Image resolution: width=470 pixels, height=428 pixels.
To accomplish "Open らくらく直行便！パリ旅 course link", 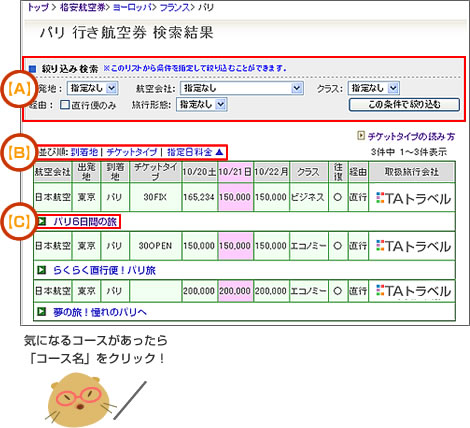I will pyautogui.click(x=104, y=270).
